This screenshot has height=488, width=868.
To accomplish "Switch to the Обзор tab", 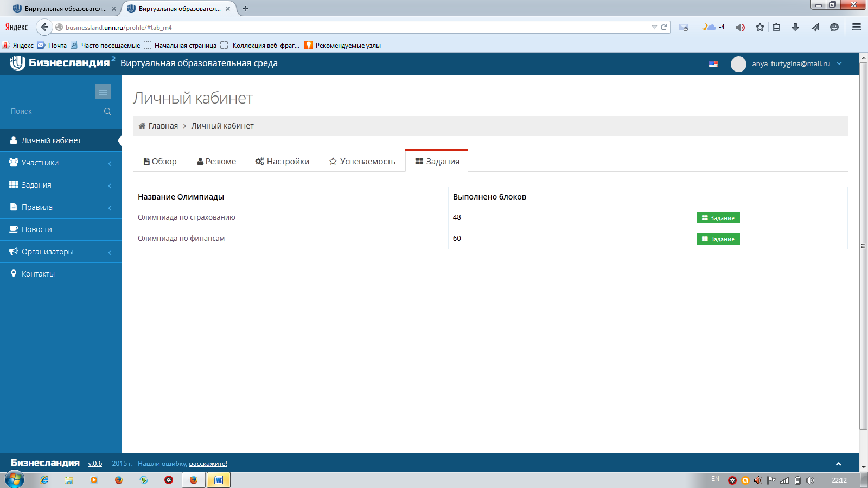I will 160,162.
